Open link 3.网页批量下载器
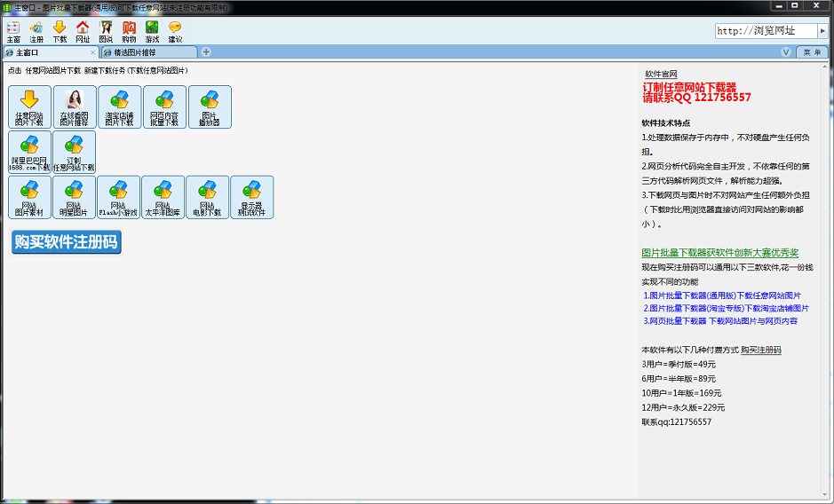 [720, 321]
